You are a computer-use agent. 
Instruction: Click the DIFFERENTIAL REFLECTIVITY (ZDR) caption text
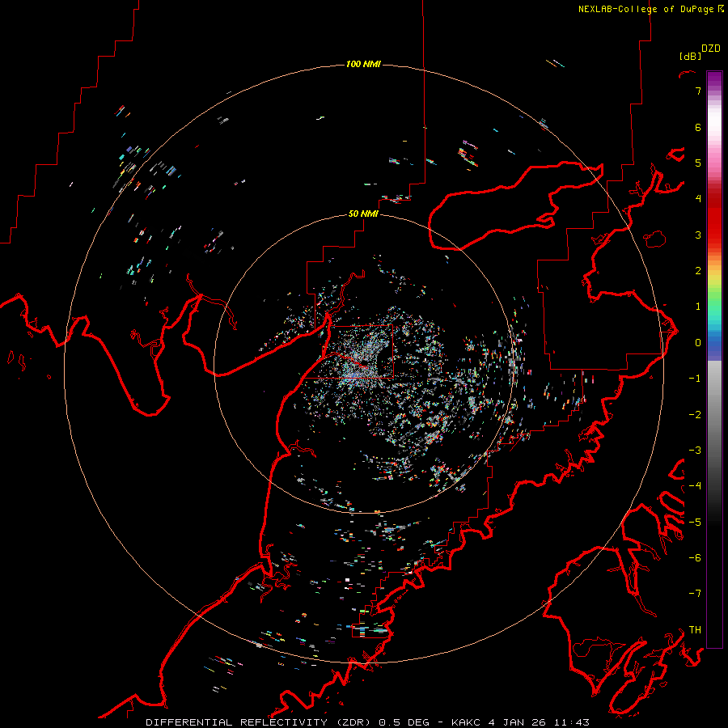[x=258, y=722]
